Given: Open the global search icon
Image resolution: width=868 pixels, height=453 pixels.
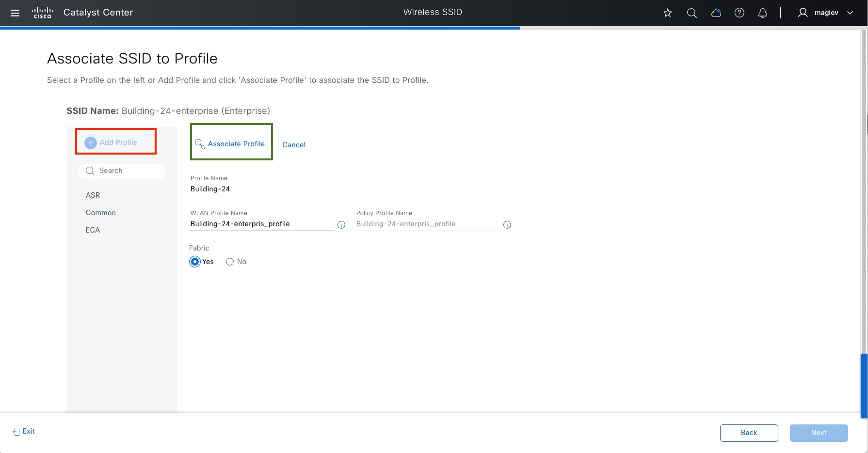Looking at the screenshot, I should pyautogui.click(x=692, y=13).
